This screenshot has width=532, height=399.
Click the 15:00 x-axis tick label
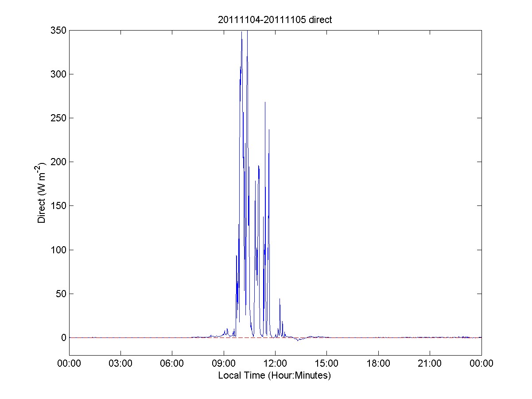(x=326, y=364)
